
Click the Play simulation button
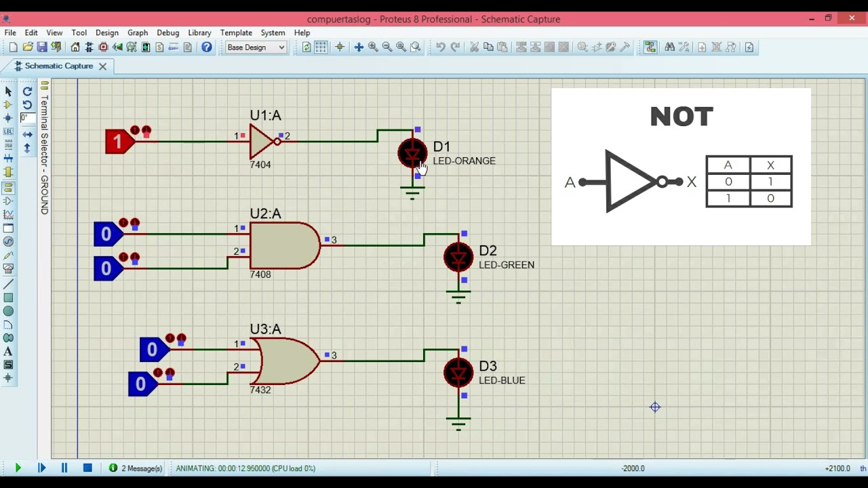tap(18, 468)
